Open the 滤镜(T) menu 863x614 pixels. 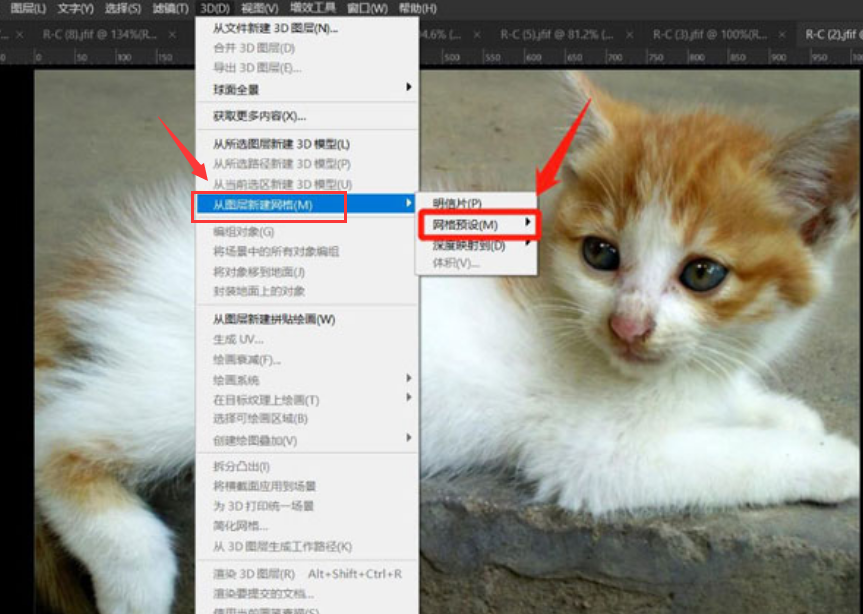point(170,8)
